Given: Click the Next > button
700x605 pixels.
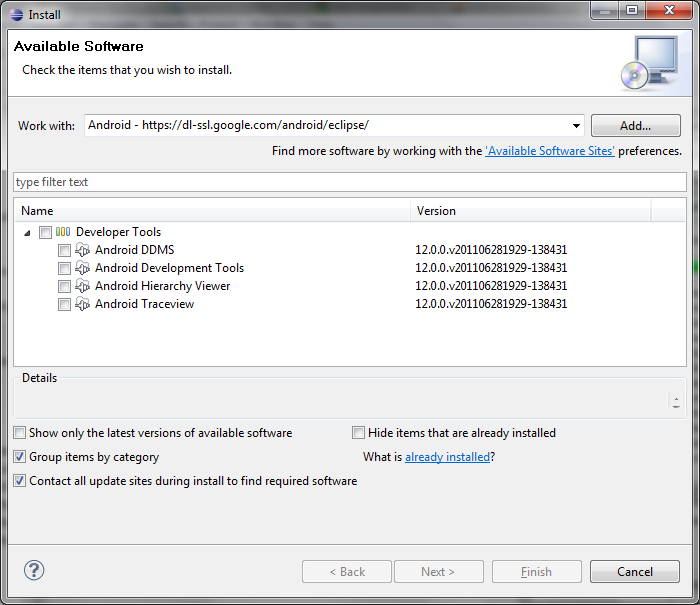Looking at the screenshot, I should pyautogui.click(x=438, y=572).
